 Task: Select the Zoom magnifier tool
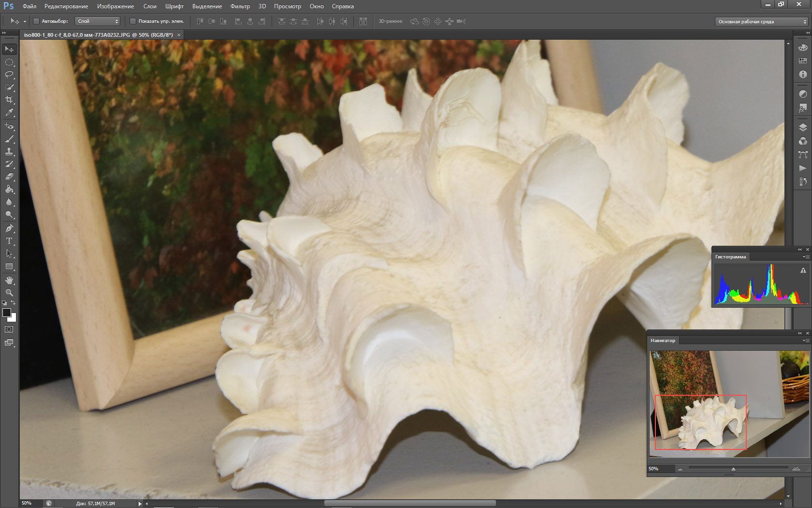9,293
